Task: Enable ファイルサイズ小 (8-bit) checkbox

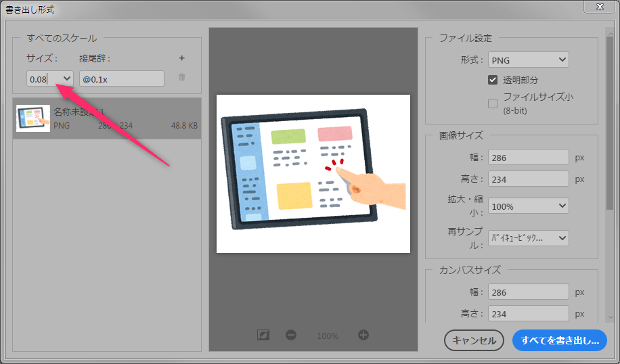Action: tap(493, 104)
